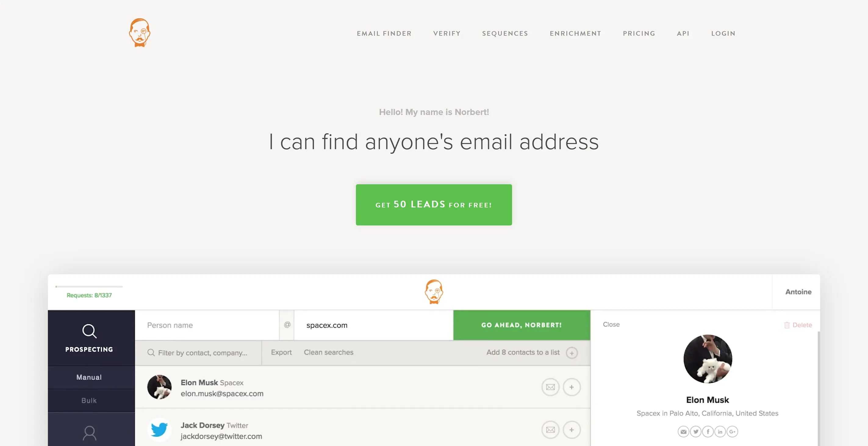
Task: Click the Manual prospecting tab in sidebar
Action: (x=89, y=377)
